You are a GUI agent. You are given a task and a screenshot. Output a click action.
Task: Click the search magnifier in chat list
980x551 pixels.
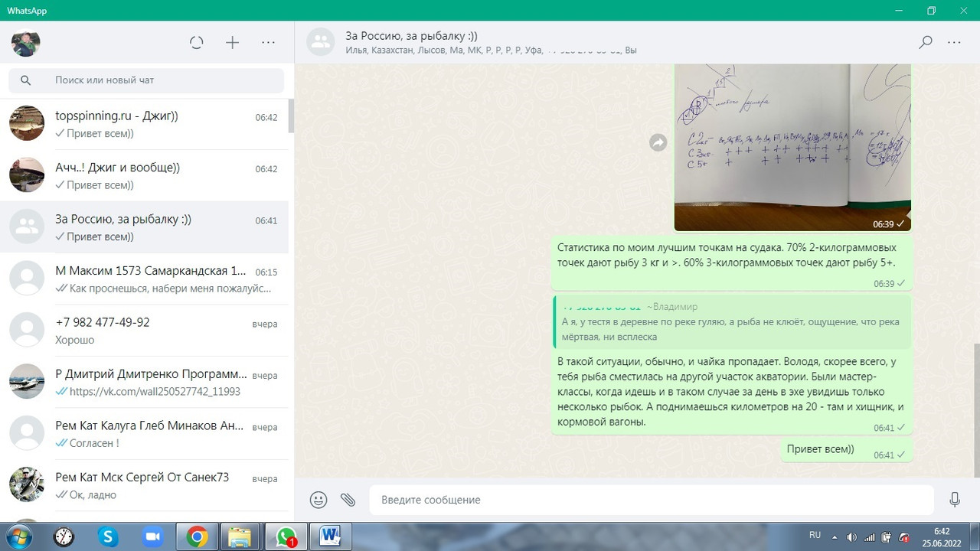click(26, 80)
